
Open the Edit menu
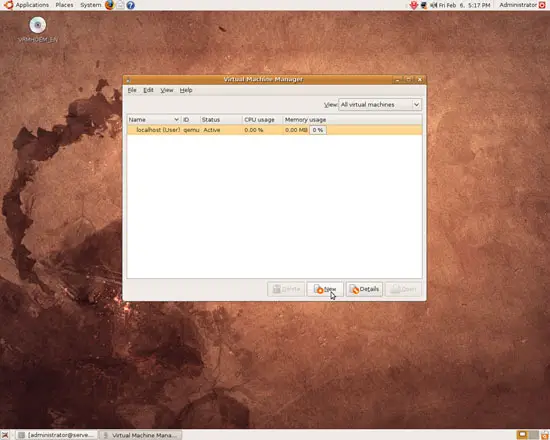[148, 90]
